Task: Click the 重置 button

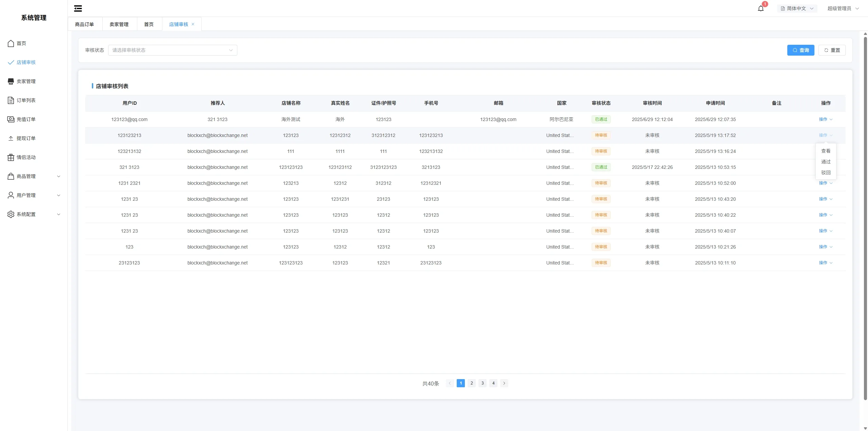Action: tap(832, 50)
